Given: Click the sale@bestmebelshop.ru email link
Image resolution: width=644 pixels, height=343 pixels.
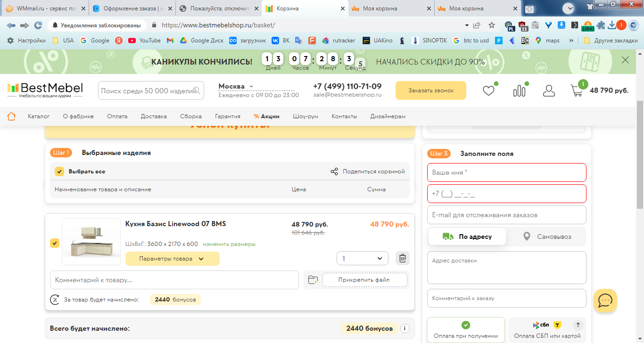Looking at the screenshot, I should coord(347,95).
